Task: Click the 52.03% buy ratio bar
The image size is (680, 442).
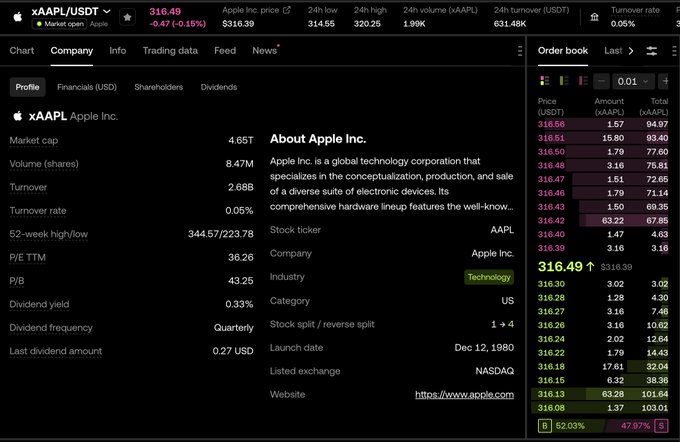Action: [x=570, y=426]
